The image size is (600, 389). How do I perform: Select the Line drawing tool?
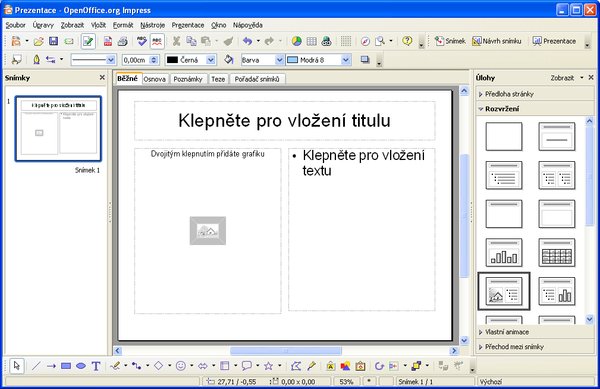click(x=36, y=366)
